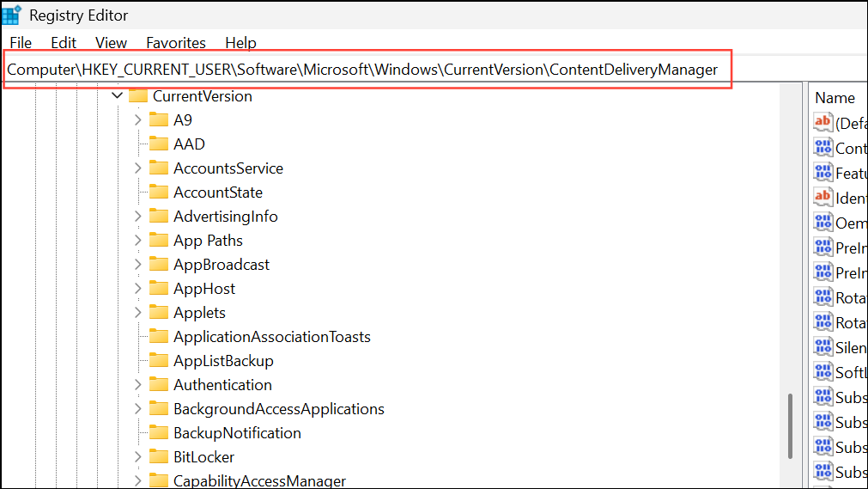Click the AccountsService folder icon
This screenshot has width=868, height=489.
tap(159, 168)
